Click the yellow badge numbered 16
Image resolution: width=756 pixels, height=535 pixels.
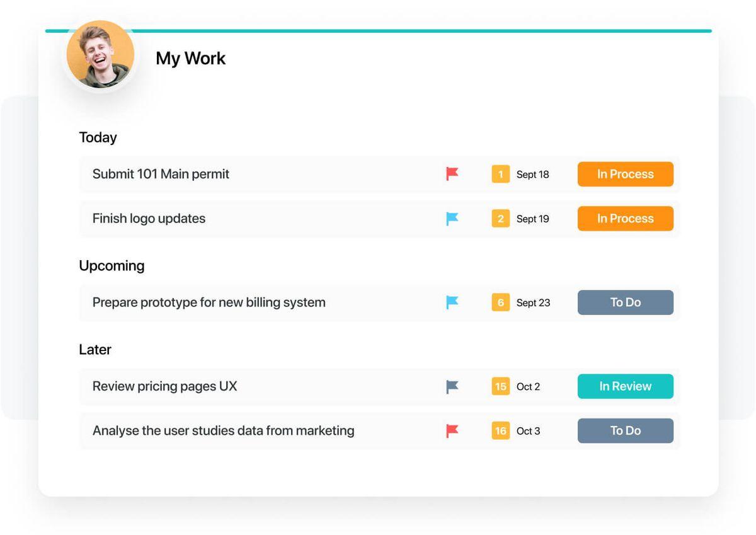(501, 431)
